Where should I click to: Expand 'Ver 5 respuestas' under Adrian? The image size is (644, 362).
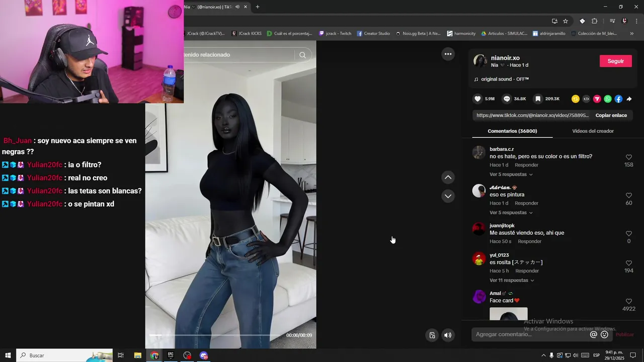coord(511,213)
